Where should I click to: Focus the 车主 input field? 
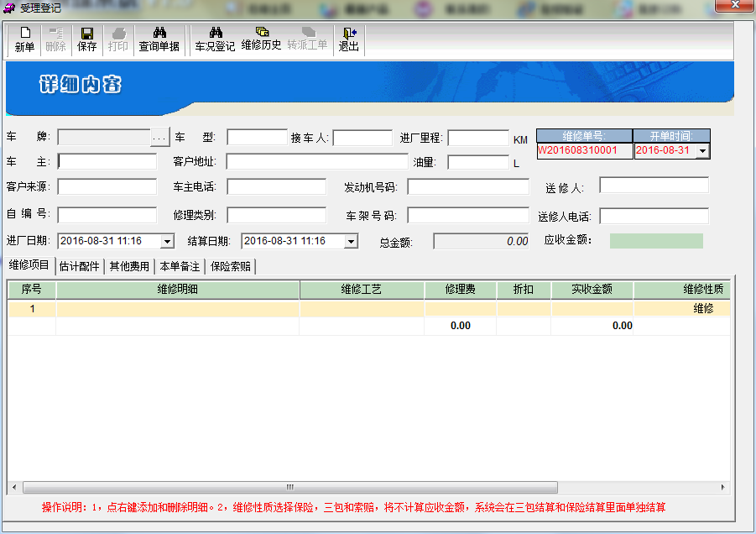click(107, 161)
